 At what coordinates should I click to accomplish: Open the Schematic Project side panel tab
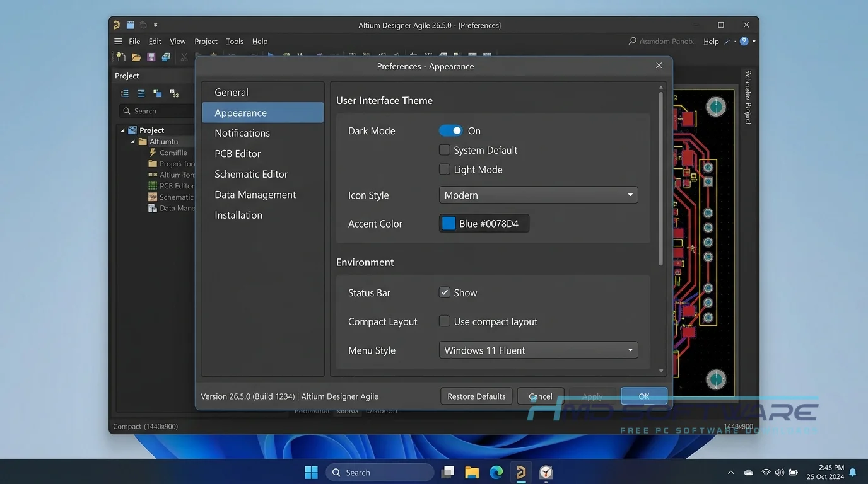pyautogui.click(x=748, y=97)
